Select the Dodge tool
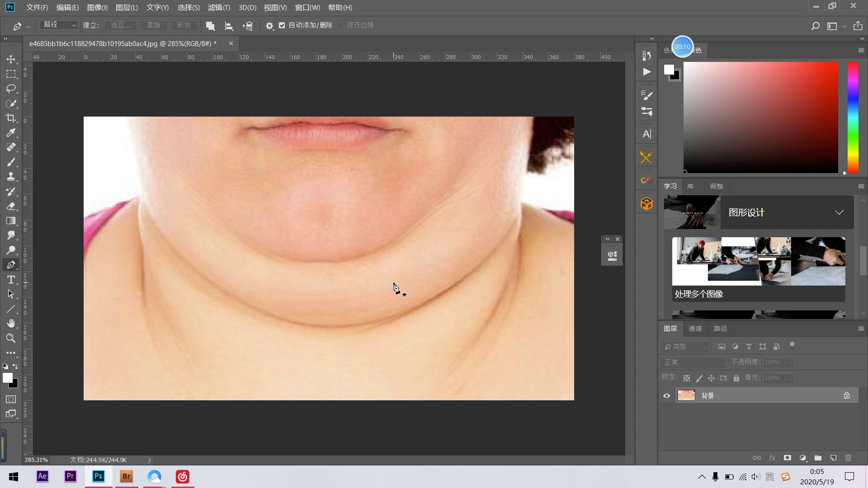868x488 pixels. point(11,250)
